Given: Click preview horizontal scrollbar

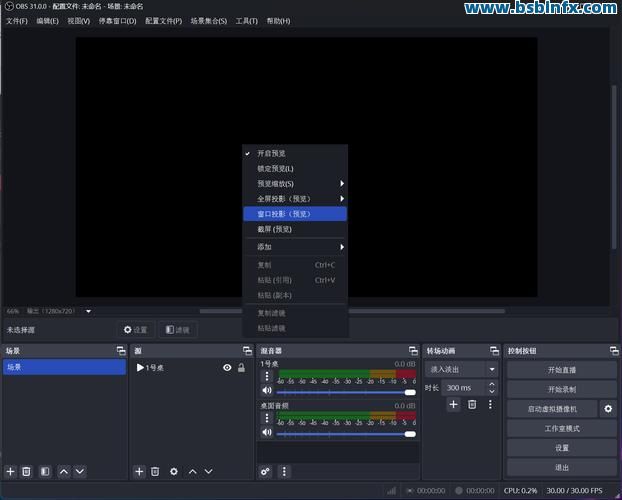Looking at the screenshot, I should [352, 311].
